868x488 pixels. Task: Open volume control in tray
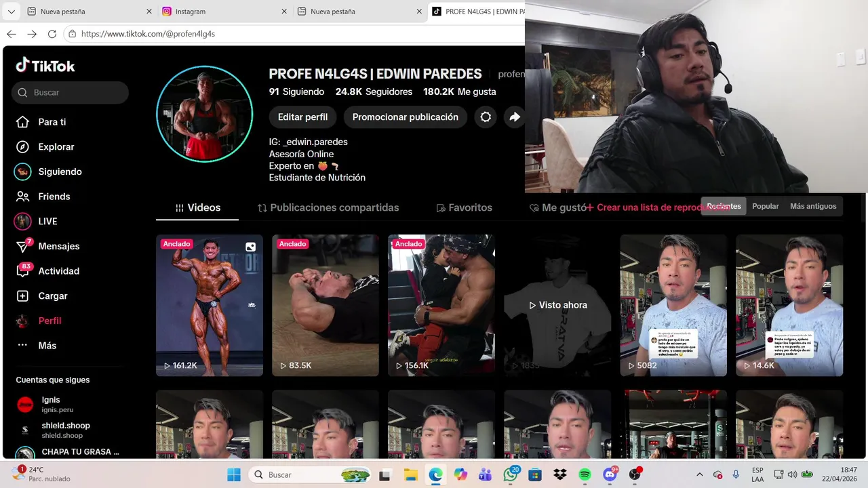pyautogui.click(x=793, y=474)
